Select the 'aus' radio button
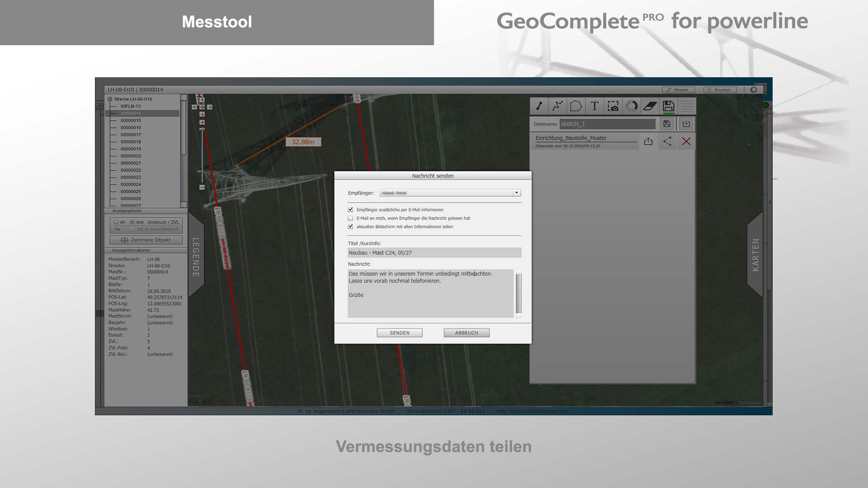The image size is (868, 488). [132, 222]
